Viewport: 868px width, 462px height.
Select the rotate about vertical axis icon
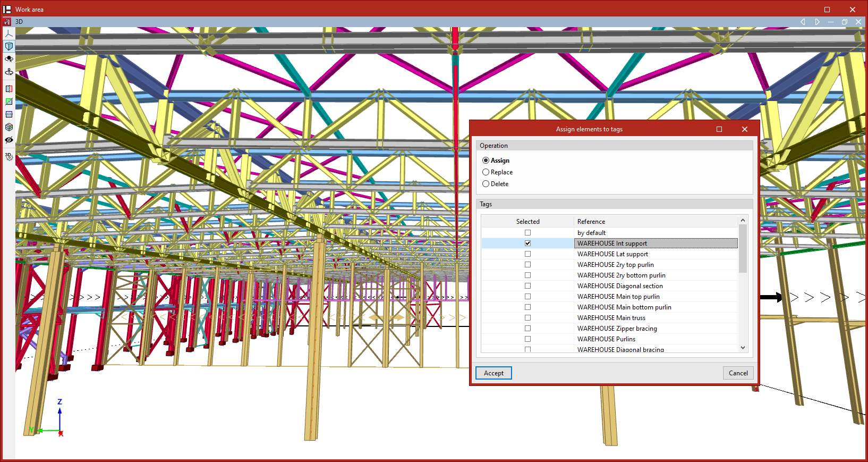pos(9,72)
